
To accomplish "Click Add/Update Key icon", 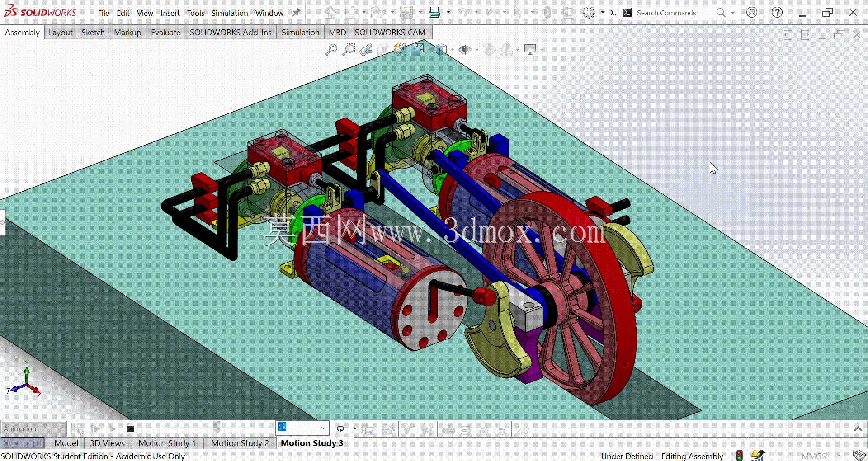I will pyautogui.click(x=427, y=429).
